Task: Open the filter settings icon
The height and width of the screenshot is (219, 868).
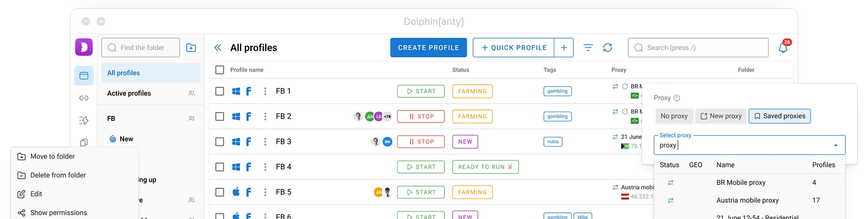Action: pos(588,48)
